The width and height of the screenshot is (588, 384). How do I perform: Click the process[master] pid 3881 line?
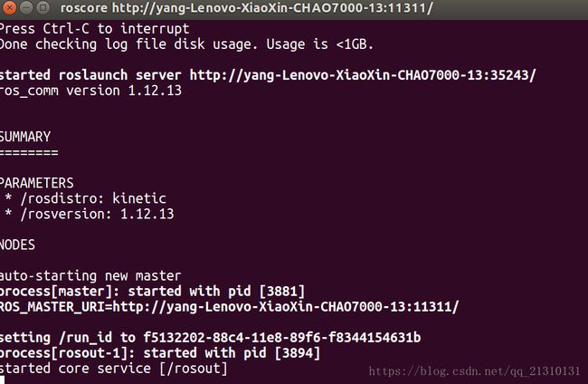coord(152,292)
